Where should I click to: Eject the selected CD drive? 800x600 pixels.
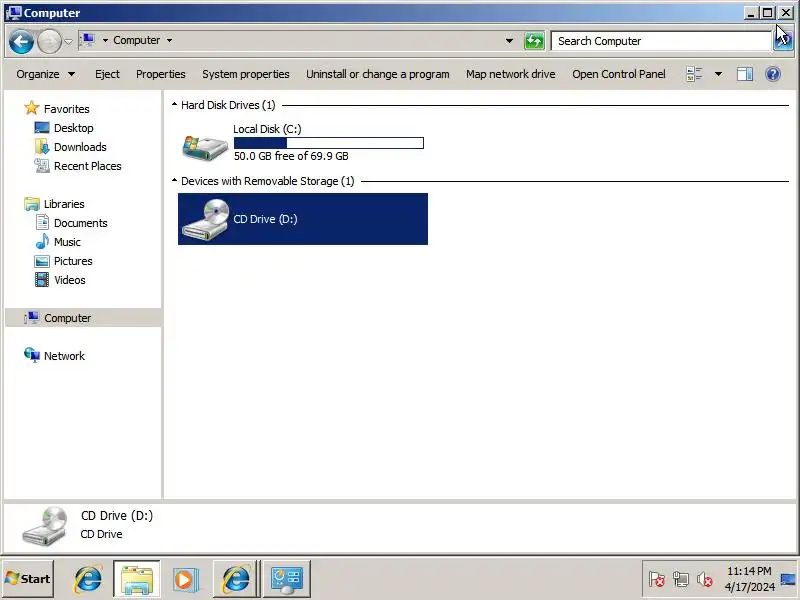[107, 74]
